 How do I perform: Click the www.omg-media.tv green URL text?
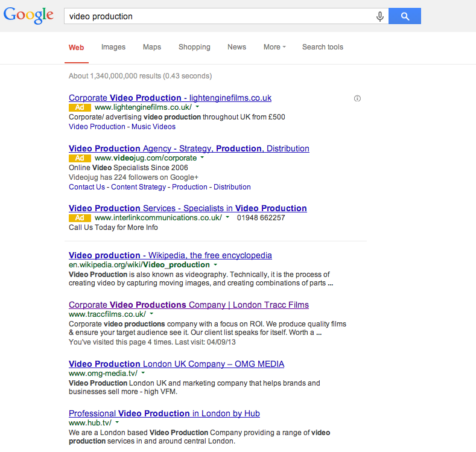click(103, 374)
